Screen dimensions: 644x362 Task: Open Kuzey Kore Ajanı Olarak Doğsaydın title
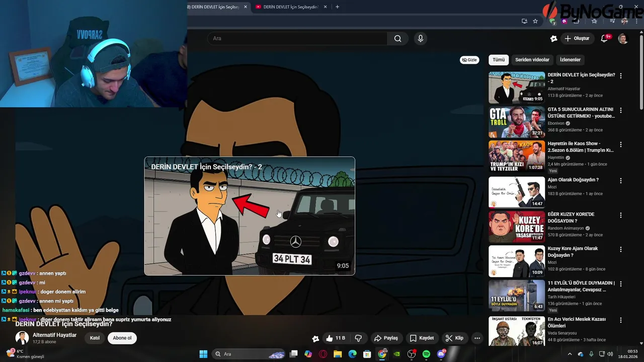[573, 252]
